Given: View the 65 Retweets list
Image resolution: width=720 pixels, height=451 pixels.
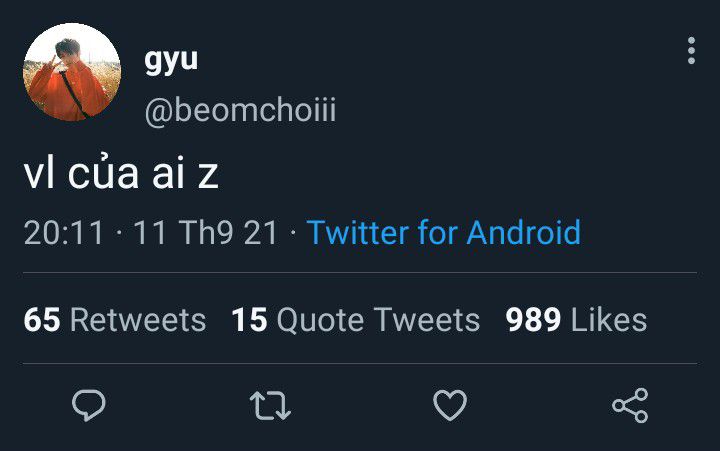Looking at the screenshot, I should tap(115, 320).
